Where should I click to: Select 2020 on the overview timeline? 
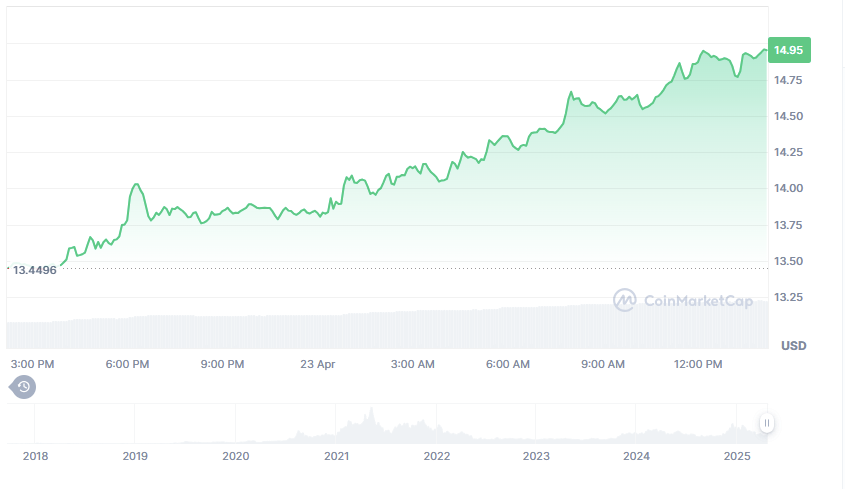pyautogui.click(x=236, y=457)
